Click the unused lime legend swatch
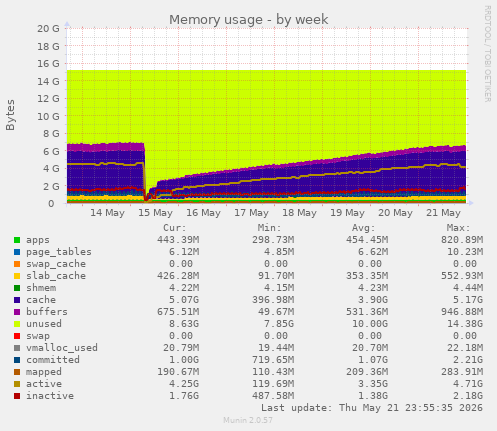The height and width of the screenshot is (431, 497). pyautogui.click(x=17, y=324)
